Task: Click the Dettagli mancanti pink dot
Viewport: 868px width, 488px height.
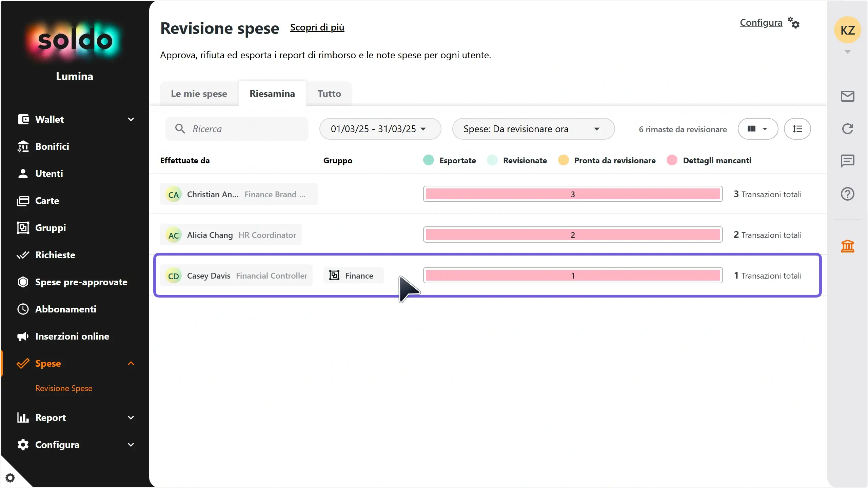Action: click(x=672, y=160)
